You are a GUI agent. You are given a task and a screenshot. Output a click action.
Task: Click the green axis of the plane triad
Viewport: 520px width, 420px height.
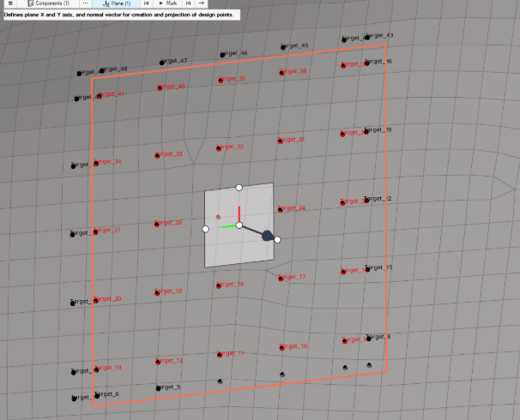point(229,226)
